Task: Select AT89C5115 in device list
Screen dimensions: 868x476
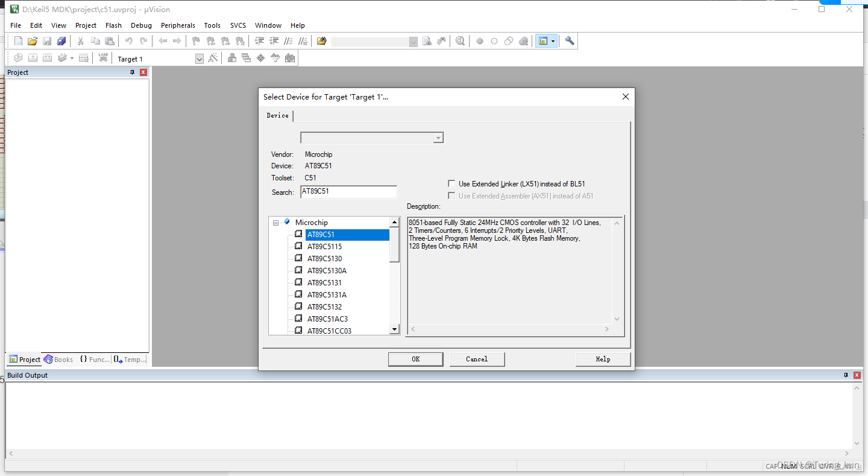Action: click(324, 246)
